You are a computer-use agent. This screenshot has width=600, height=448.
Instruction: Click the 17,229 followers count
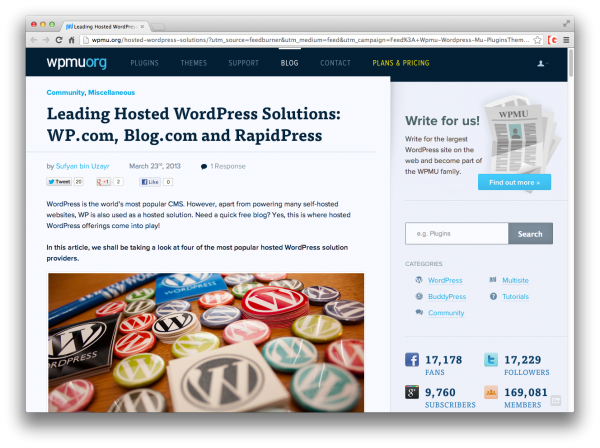point(522,360)
